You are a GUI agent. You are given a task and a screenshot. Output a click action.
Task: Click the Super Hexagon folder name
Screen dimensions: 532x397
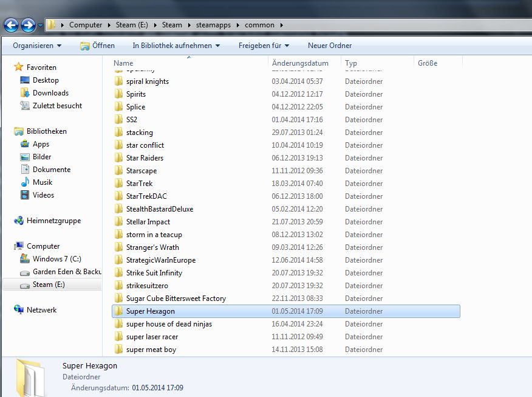(x=150, y=311)
